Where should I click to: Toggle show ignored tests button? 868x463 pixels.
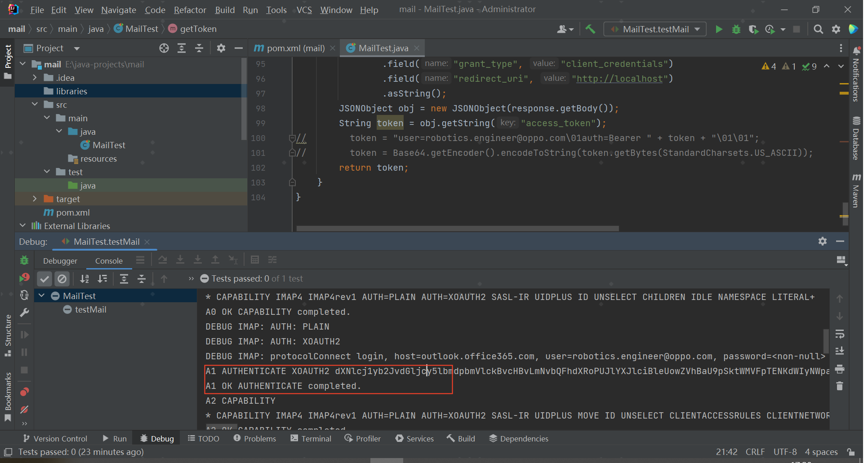click(62, 279)
